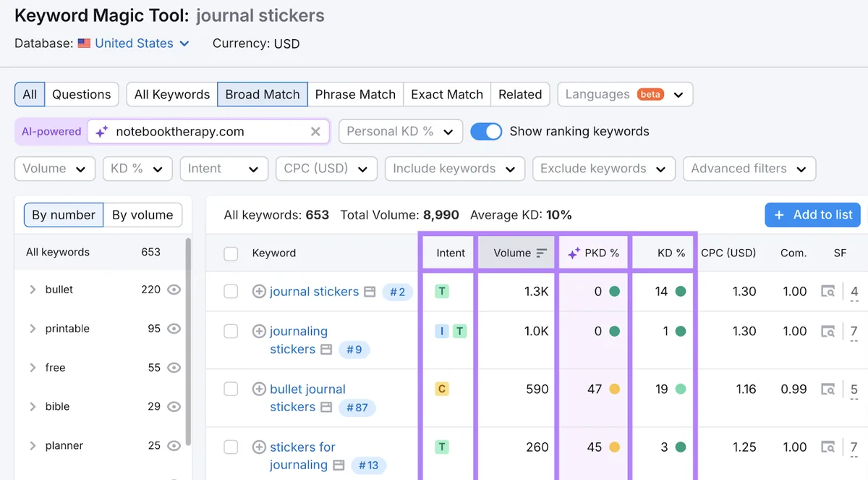Click the AI sparkle icon in PKD % header
868x480 pixels.
click(x=574, y=253)
